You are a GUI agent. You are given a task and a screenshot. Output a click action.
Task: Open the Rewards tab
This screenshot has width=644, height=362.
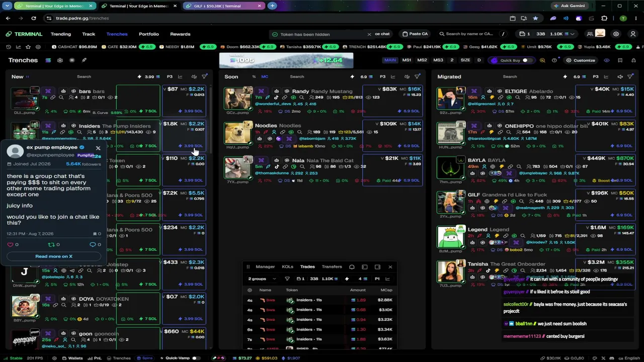pyautogui.click(x=180, y=34)
